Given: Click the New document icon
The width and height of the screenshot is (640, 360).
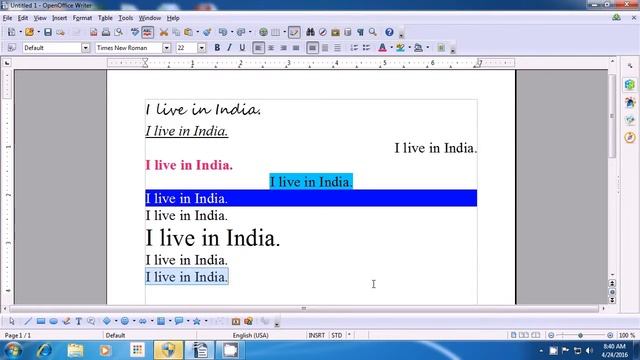Looking at the screenshot, I should [11, 32].
